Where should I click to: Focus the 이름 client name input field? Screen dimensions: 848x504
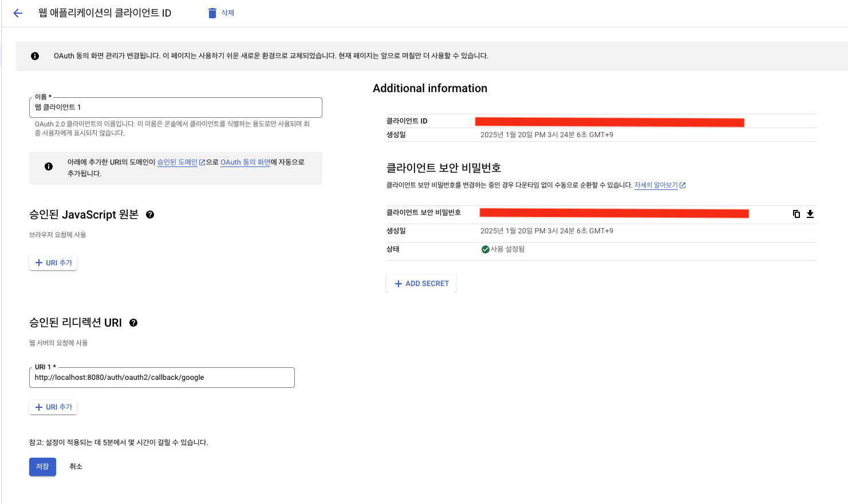[175, 108]
